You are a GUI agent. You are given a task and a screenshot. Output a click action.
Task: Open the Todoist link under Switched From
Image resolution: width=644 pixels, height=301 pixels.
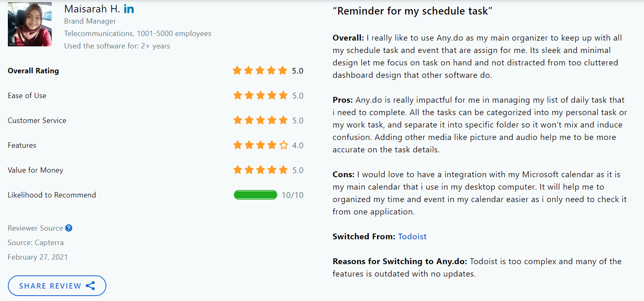tap(412, 236)
